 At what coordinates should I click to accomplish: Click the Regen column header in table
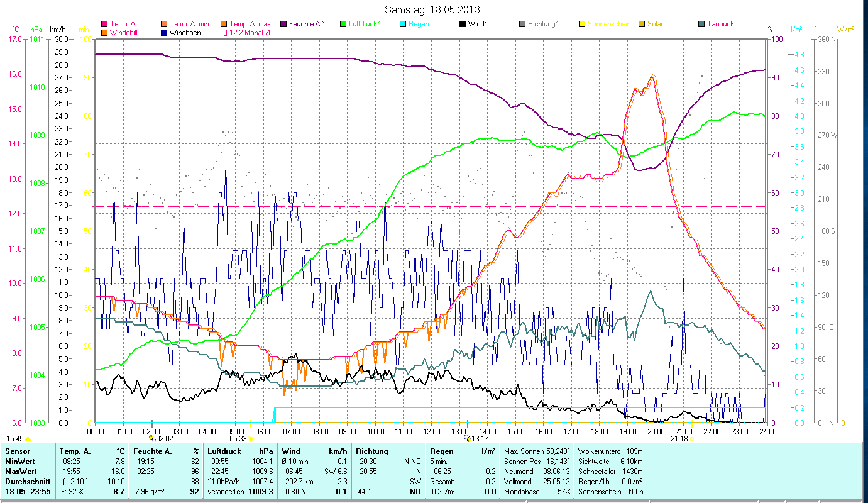[441, 451]
